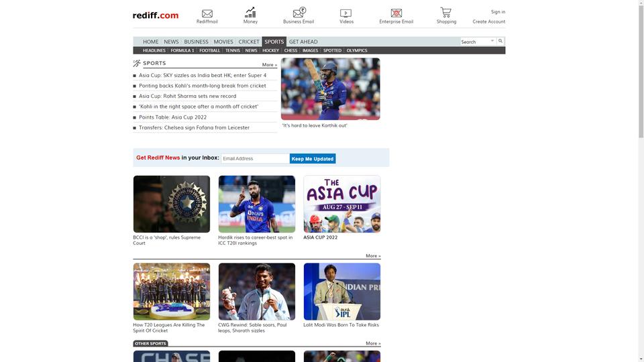Select HOCKEY in the sub-menu

(x=270, y=50)
